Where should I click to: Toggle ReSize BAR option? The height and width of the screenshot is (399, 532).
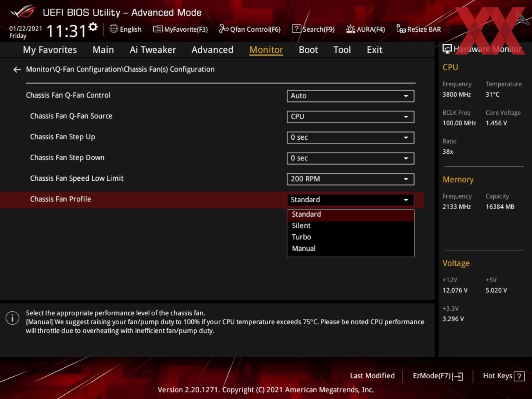pyautogui.click(x=419, y=29)
